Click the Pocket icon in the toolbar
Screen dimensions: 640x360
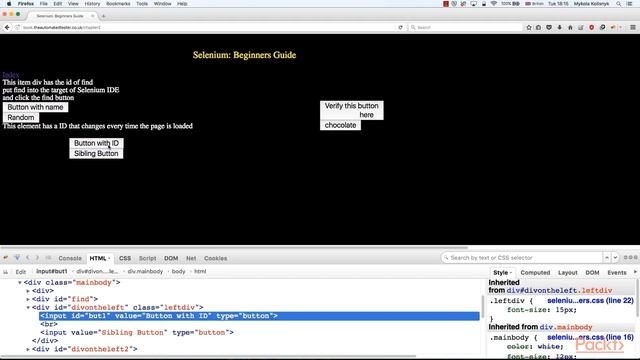click(x=549, y=27)
